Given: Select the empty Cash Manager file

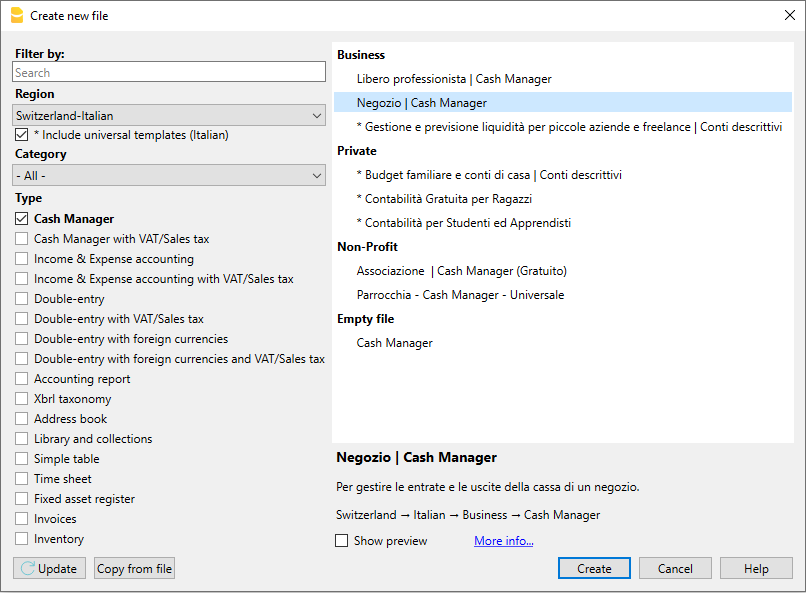Looking at the screenshot, I should pos(563,343).
